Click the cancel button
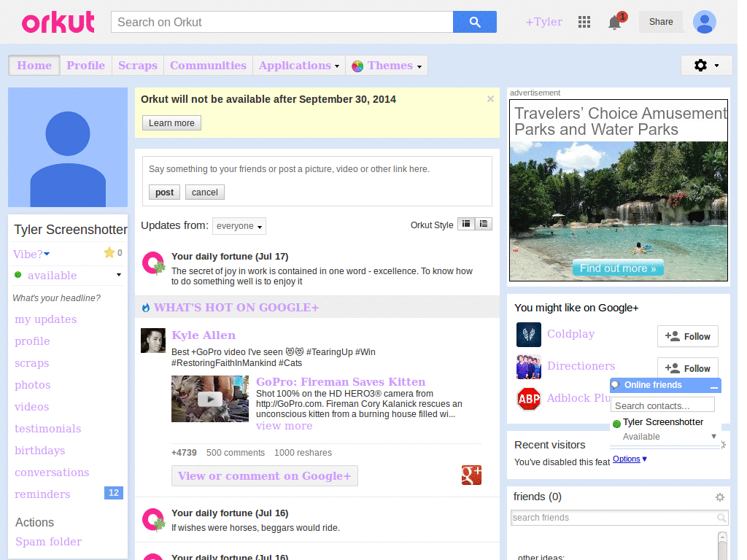Viewport: 747px width, 560px height. [x=205, y=192]
